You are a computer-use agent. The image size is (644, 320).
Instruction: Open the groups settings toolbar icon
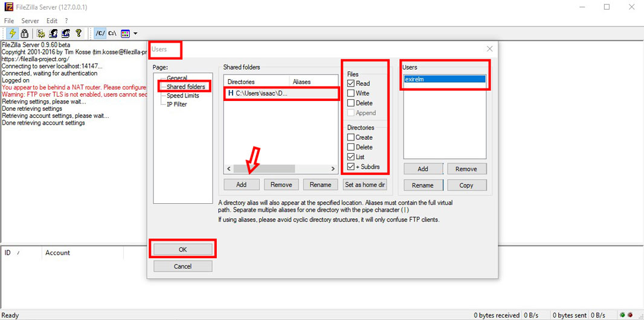pos(65,33)
